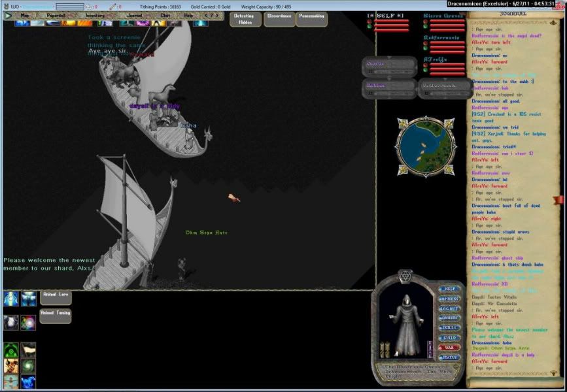Click the greater-than arrow on the menu bar
The image size is (567, 392).
tap(217, 16)
